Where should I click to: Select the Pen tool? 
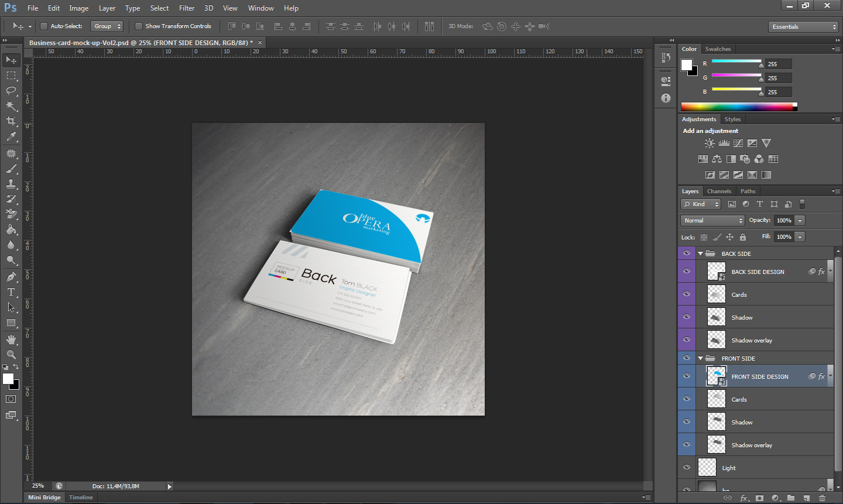tap(11, 276)
